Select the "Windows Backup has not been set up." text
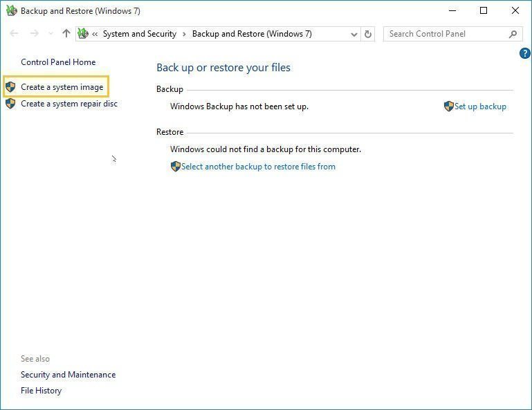Screen dimensions: 532x410 click(239, 106)
